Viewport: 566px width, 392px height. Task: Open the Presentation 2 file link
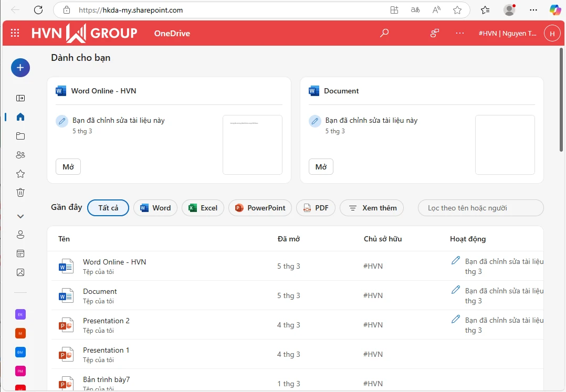click(x=106, y=321)
